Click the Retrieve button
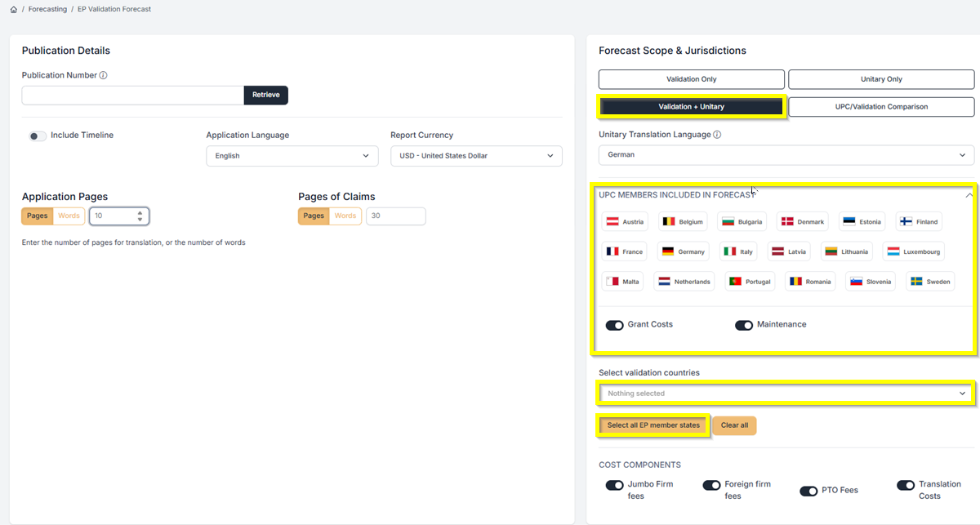This screenshot has width=980, height=525. coord(265,95)
